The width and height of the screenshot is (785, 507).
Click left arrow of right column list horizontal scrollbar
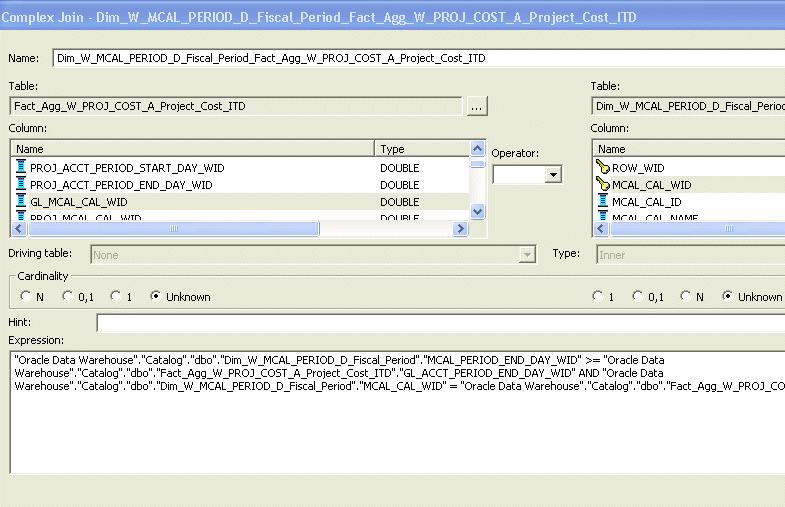point(601,229)
